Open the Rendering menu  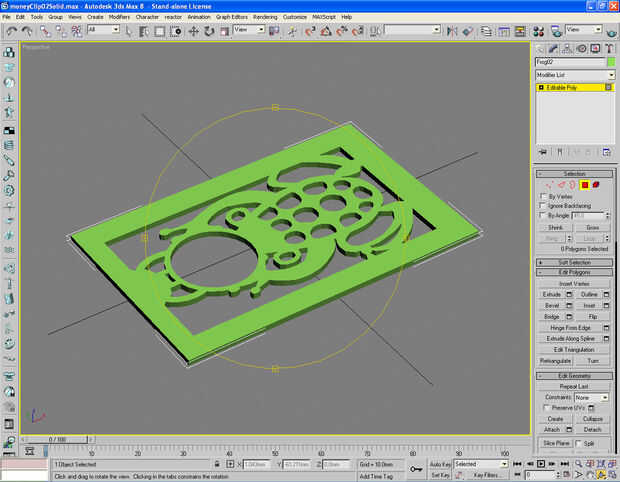coord(265,17)
